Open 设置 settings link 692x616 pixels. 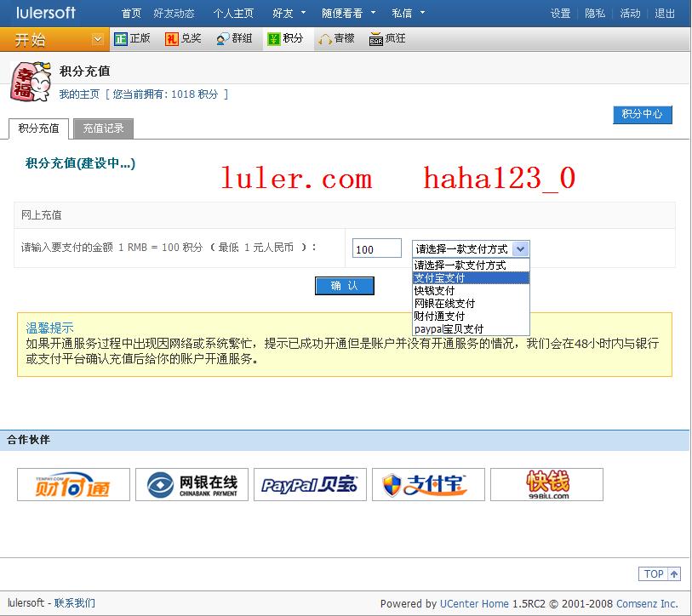point(560,14)
